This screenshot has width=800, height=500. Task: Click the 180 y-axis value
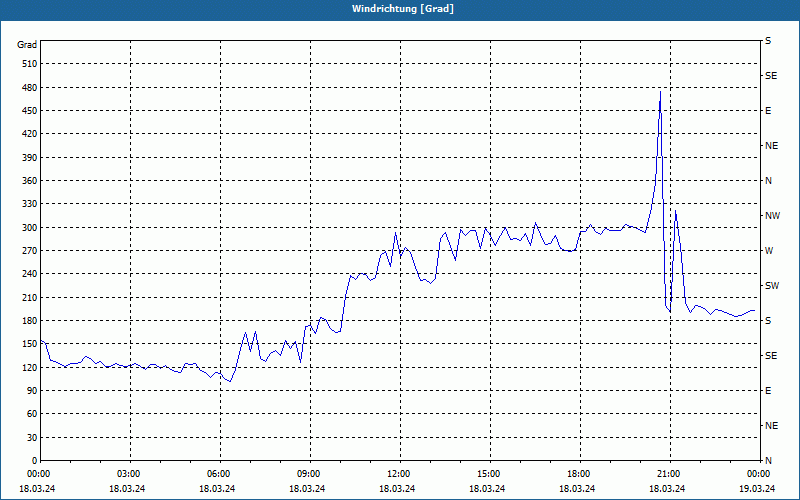click(30, 320)
